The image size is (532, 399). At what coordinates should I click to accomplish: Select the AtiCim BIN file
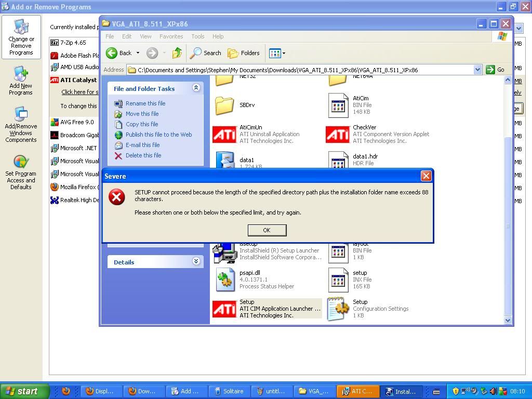click(350, 105)
